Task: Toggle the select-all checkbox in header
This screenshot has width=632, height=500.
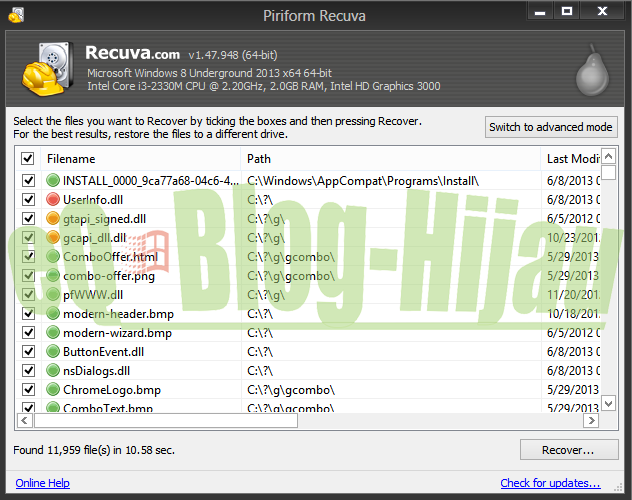Action: pos(27,158)
